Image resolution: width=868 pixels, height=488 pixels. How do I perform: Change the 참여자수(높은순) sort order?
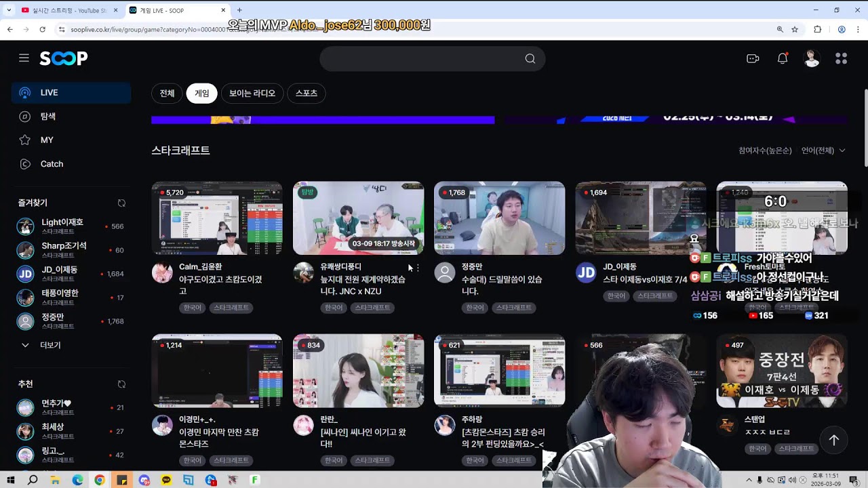765,150
